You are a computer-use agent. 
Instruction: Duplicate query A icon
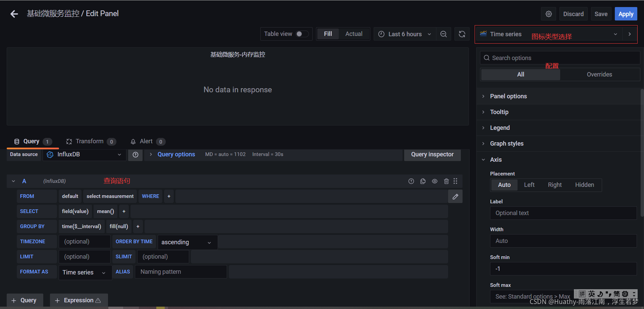pos(423,181)
